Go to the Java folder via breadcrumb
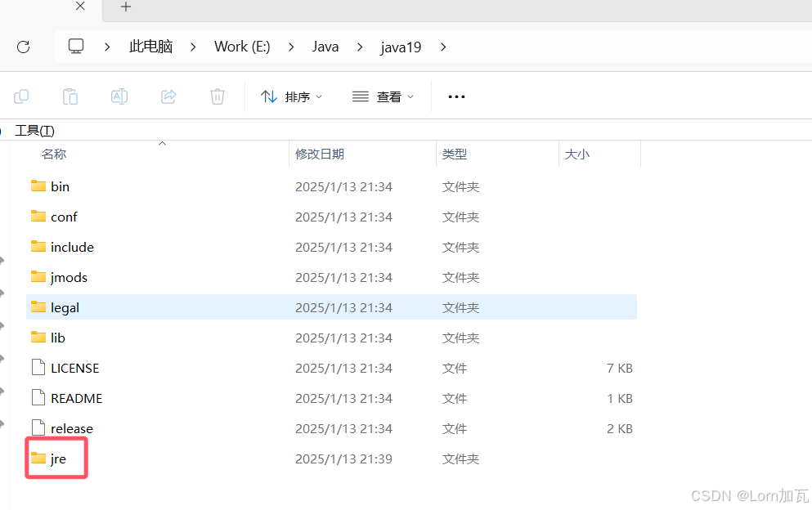The image size is (812, 510). point(325,47)
